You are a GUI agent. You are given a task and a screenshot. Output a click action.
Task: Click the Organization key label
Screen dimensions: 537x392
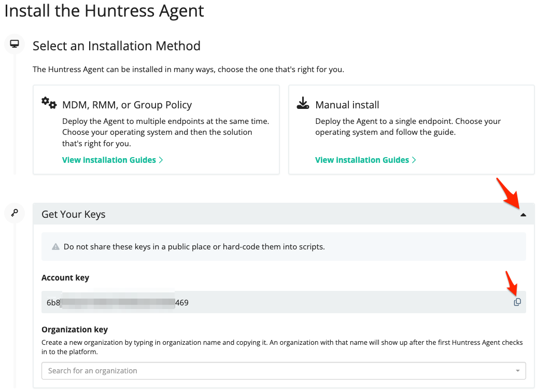pyautogui.click(x=75, y=329)
